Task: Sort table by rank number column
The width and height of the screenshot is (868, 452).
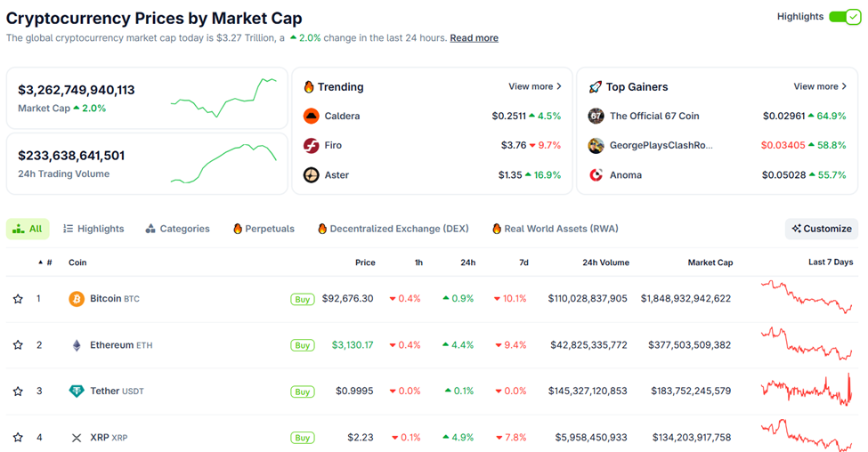Action: (x=46, y=262)
